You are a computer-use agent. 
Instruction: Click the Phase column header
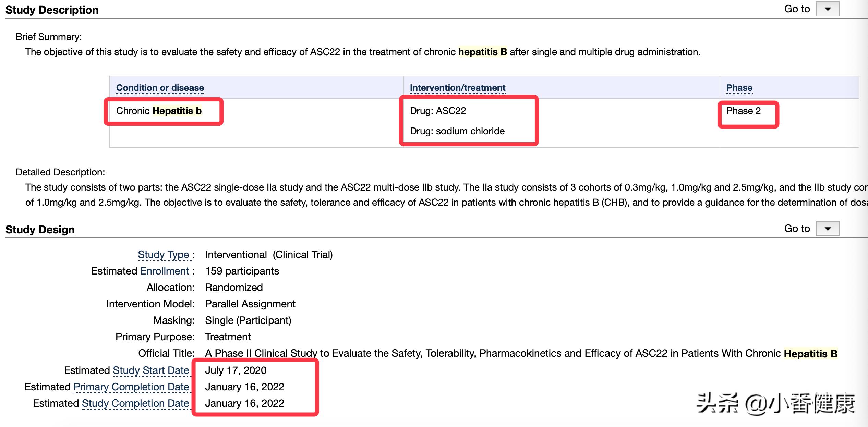(x=739, y=88)
